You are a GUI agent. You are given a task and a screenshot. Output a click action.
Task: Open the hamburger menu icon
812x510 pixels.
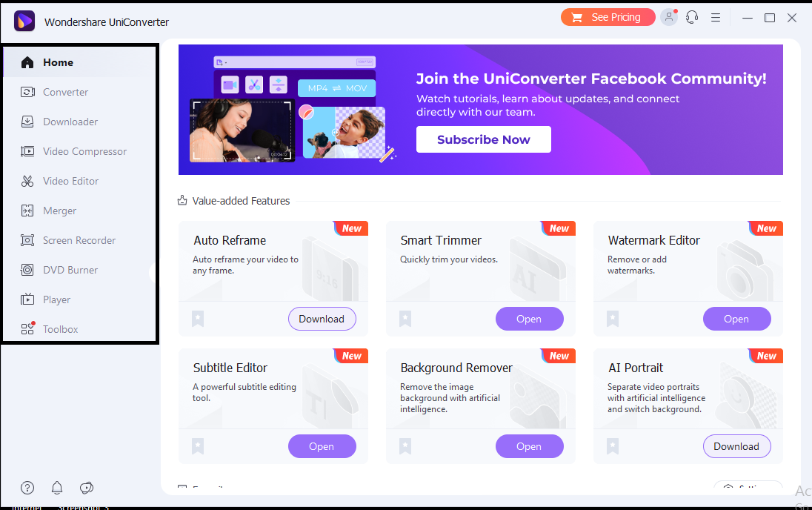(716, 18)
